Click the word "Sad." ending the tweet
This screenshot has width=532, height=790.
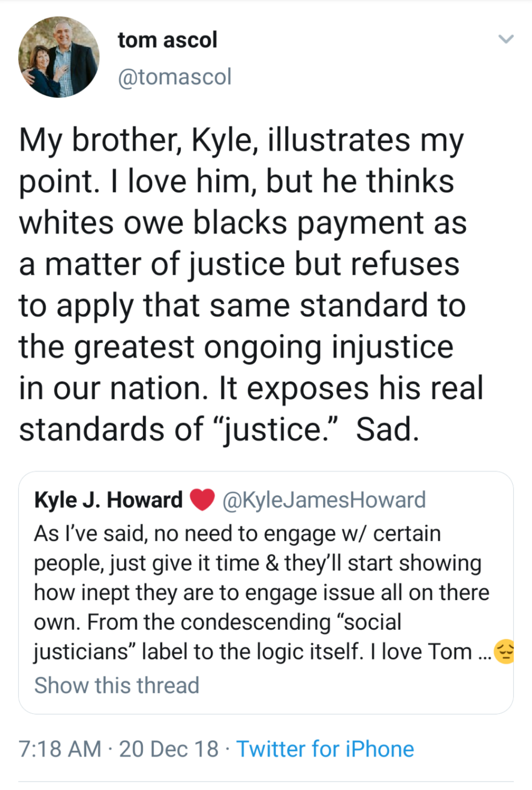coord(387,430)
